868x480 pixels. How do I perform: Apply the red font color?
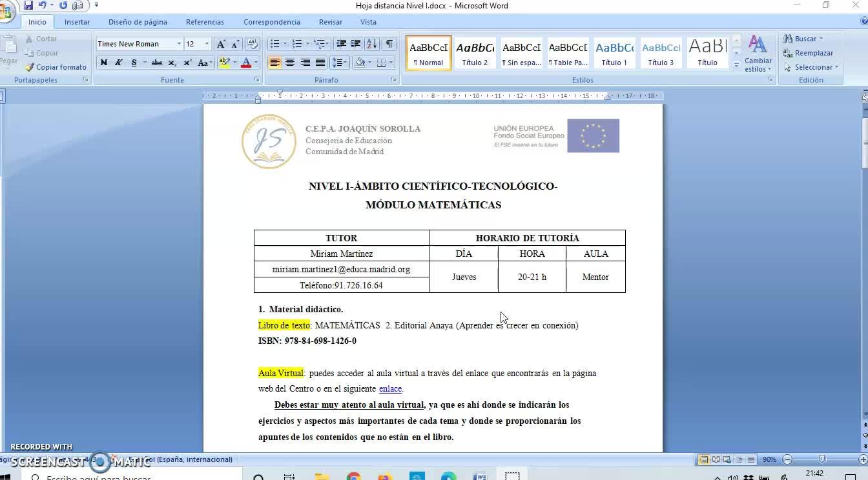245,63
